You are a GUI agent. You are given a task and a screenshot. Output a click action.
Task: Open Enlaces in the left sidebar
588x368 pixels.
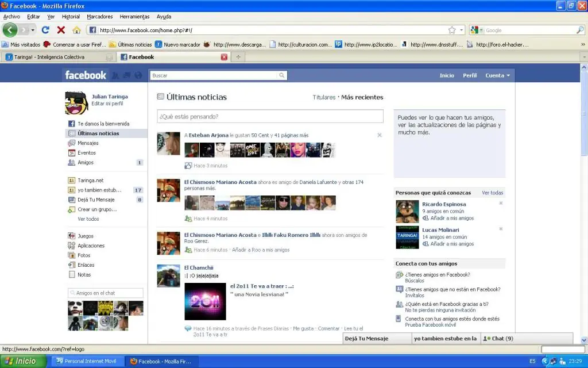[86, 265]
